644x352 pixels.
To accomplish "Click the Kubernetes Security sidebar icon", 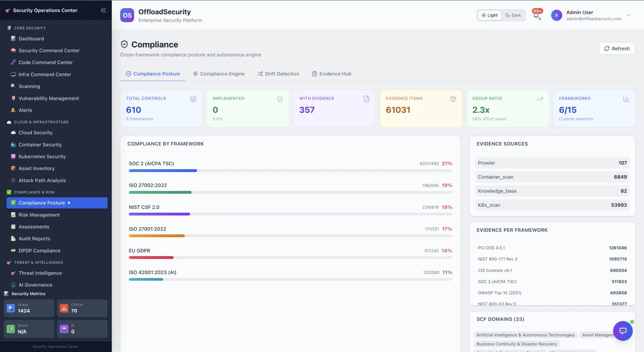I will coord(13,156).
